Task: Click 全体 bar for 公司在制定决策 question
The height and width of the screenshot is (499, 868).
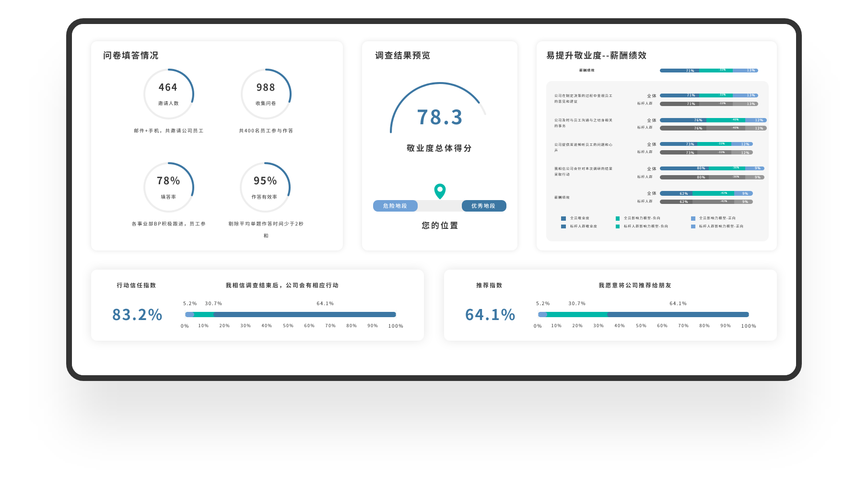Action: [709, 95]
